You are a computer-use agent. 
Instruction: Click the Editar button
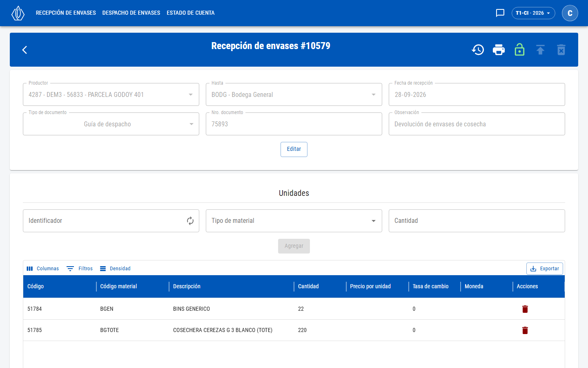tap(294, 149)
